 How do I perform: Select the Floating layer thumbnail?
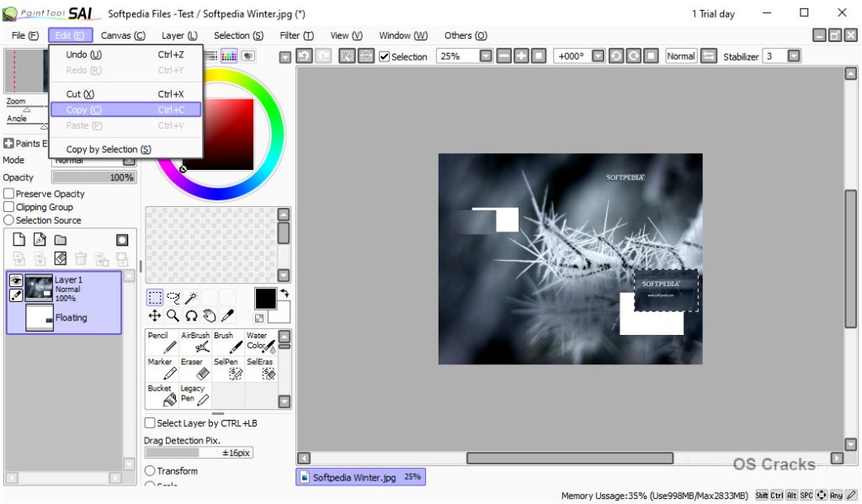pyautogui.click(x=40, y=318)
